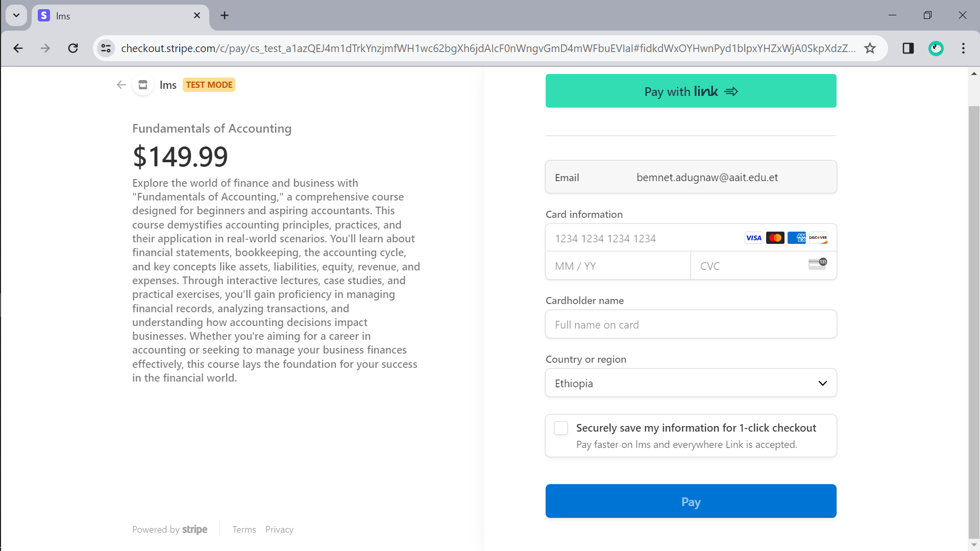This screenshot has height=551, width=980.
Task: Check the save information for 1-click checkout box
Action: pos(561,428)
